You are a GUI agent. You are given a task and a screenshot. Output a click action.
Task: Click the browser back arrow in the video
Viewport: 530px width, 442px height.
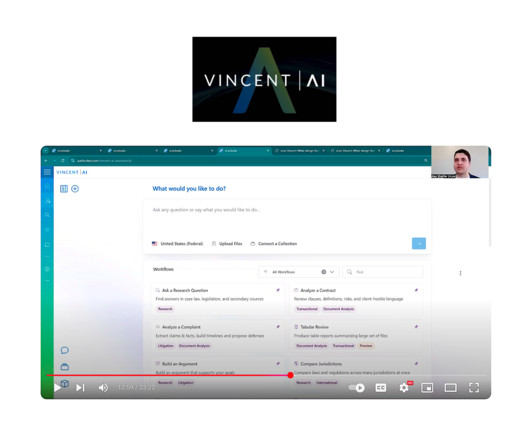coord(46,161)
